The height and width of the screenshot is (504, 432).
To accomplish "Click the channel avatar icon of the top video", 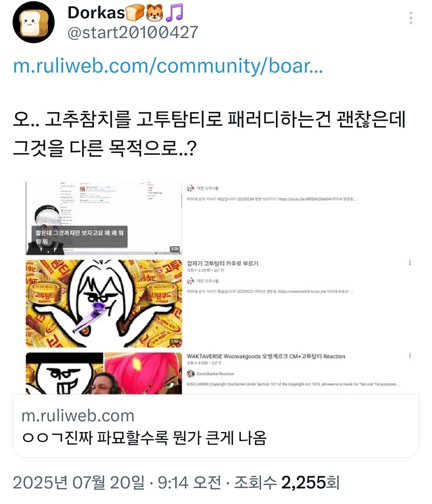I will click(x=191, y=188).
